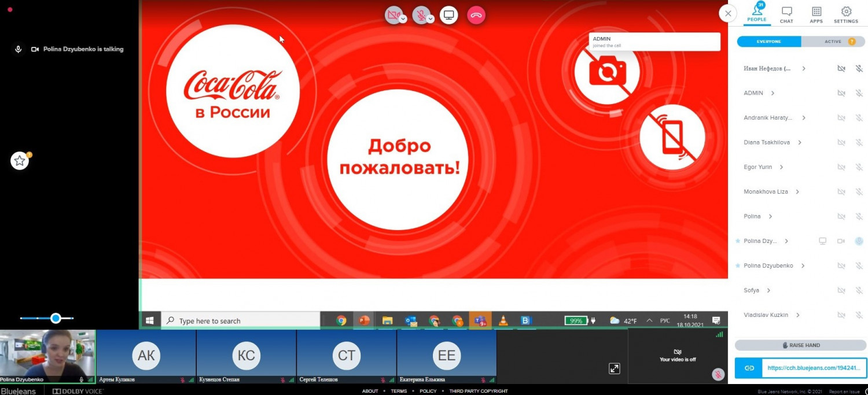Select Кузнецов Степан participant tile
The image size is (868, 395).
coord(246,356)
